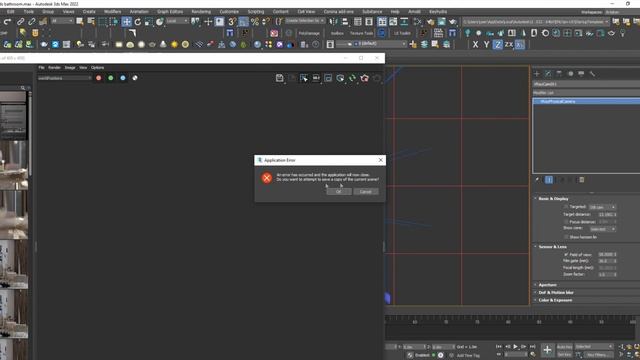Click the refresh arrows icon in render window

(x=352, y=78)
